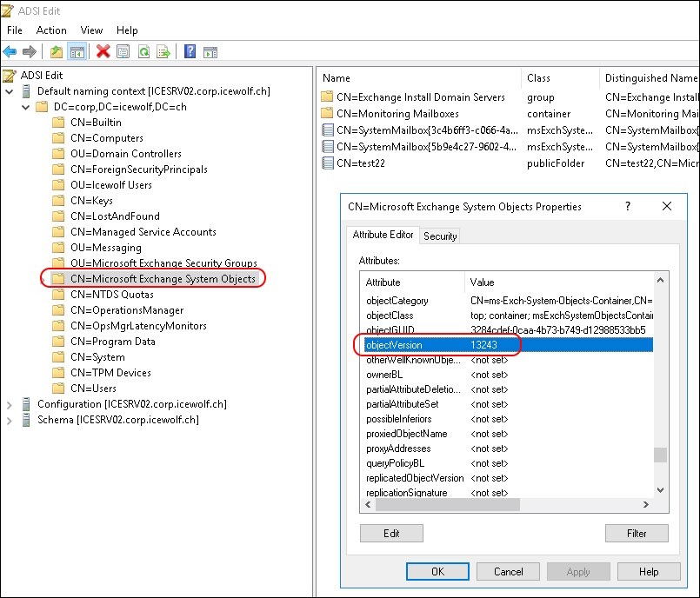Screen dimensions: 700x598
Task: Expand the Configuration naming context node
Action: tap(10, 404)
